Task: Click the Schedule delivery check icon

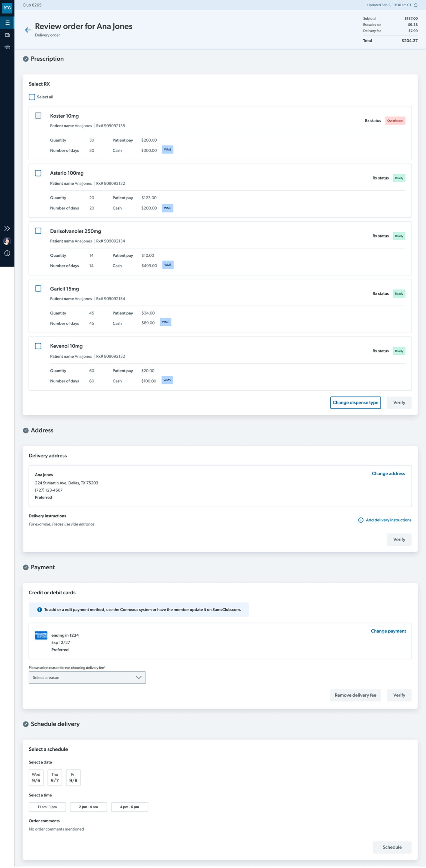Action: 25,724
